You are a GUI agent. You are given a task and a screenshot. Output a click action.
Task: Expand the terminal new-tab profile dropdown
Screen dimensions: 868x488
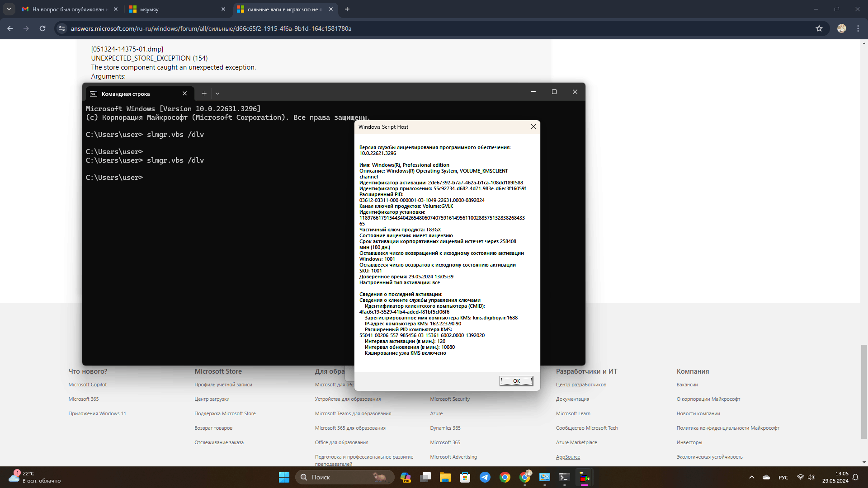[217, 94]
